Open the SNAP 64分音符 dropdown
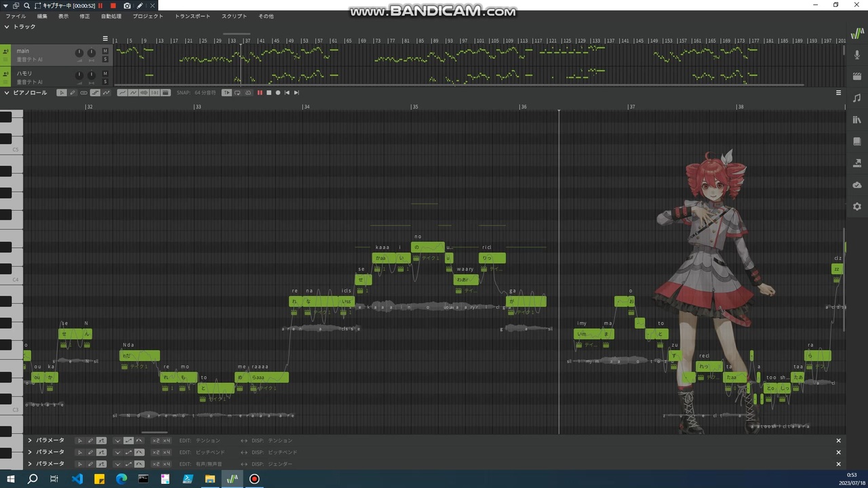Image resolution: width=868 pixels, height=488 pixels. click(x=197, y=93)
